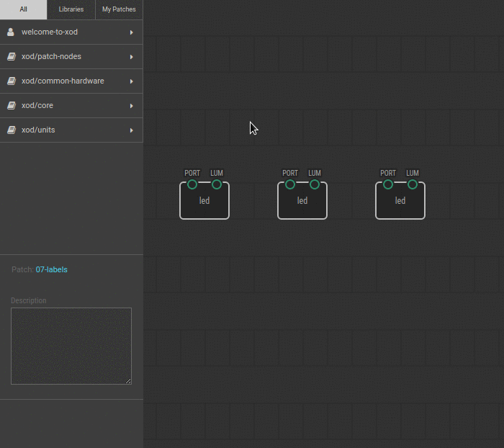Switch to the Libraries tab
This screenshot has height=448, width=504.
click(71, 9)
